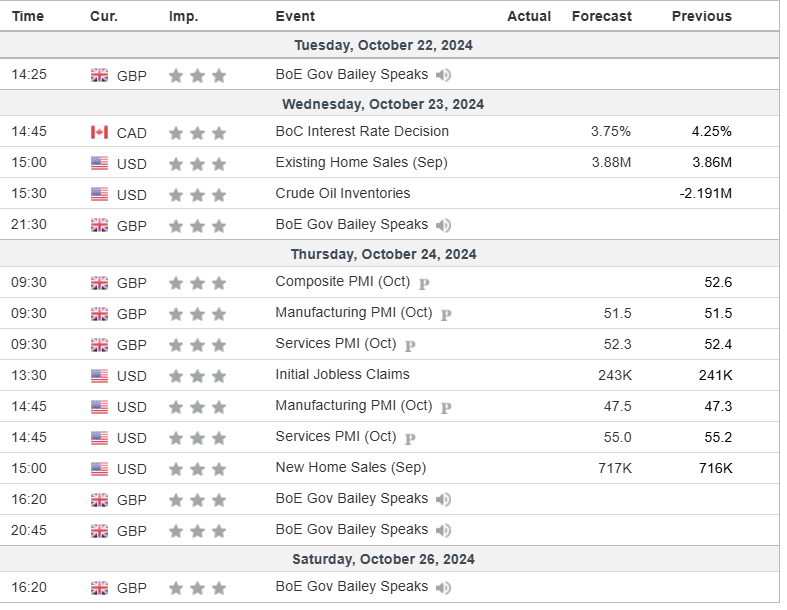Click the Imp. column header

point(183,16)
